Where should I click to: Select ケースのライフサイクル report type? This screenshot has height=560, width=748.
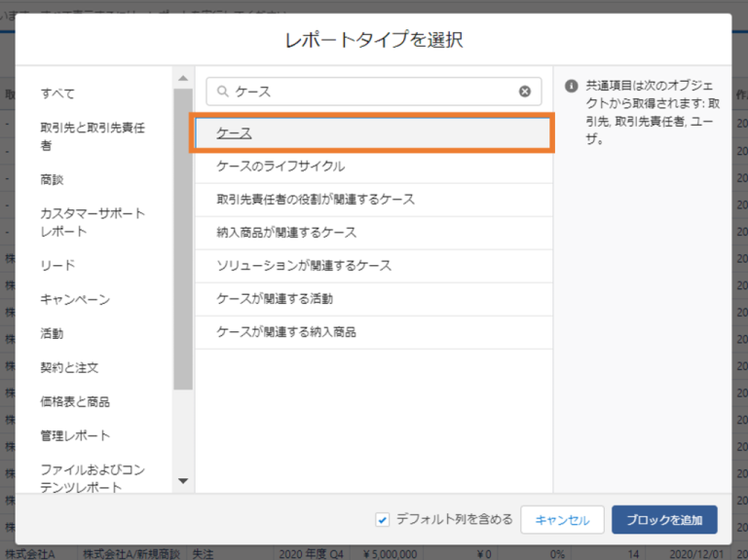tap(280, 167)
